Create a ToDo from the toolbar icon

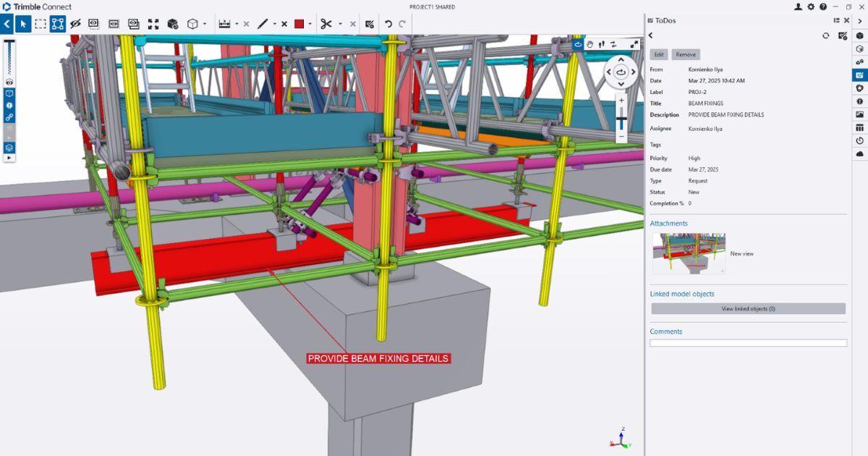(370, 23)
